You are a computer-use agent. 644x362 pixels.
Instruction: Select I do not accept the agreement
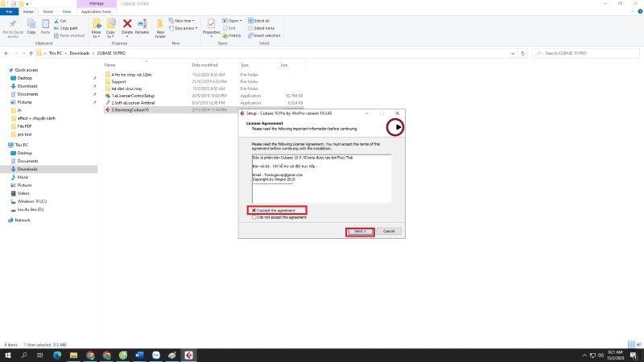[254, 217]
